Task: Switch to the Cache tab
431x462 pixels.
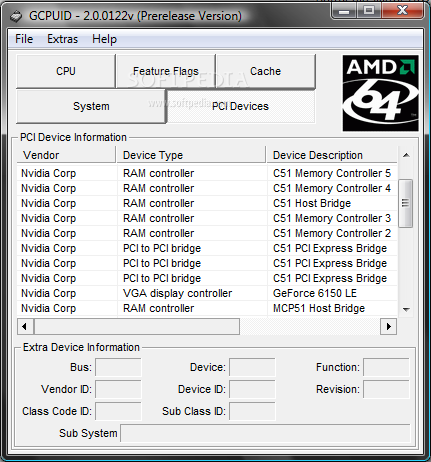Action: tap(265, 71)
